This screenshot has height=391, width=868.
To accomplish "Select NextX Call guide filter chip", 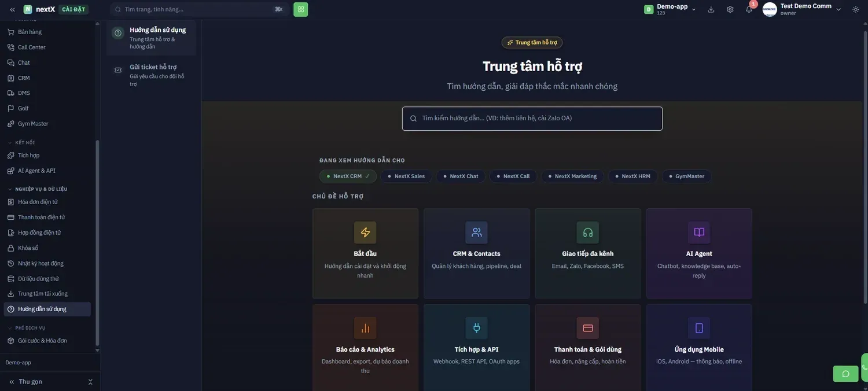I will [x=513, y=176].
